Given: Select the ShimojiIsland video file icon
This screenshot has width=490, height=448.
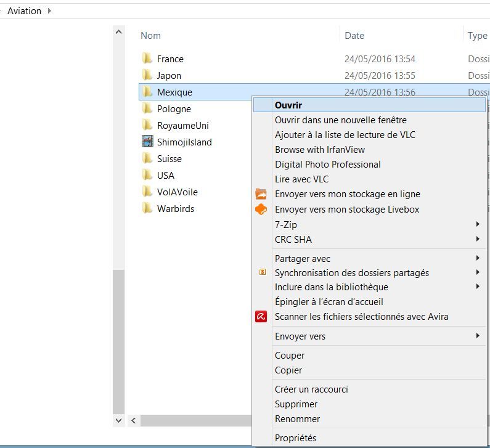Looking at the screenshot, I should 147,142.
